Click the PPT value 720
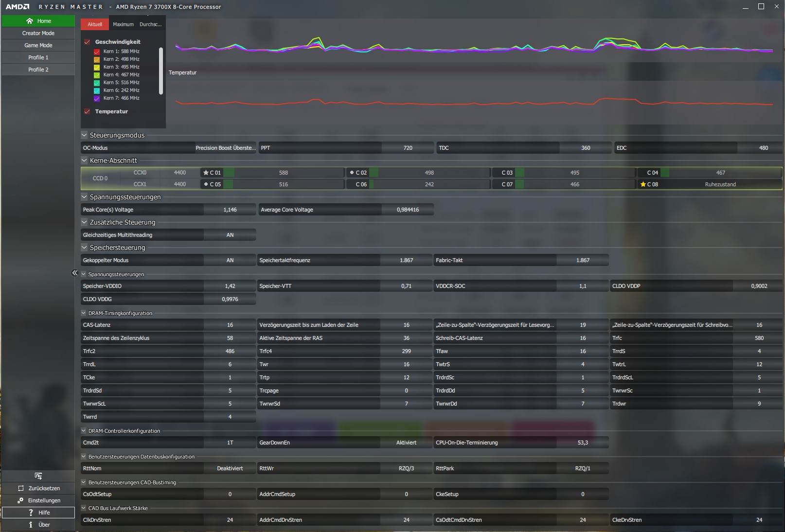 coord(408,148)
